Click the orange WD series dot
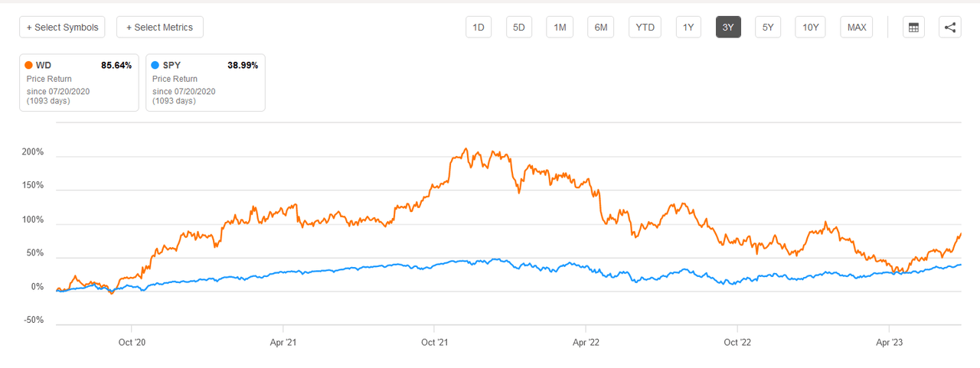980x368 pixels. point(29,65)
